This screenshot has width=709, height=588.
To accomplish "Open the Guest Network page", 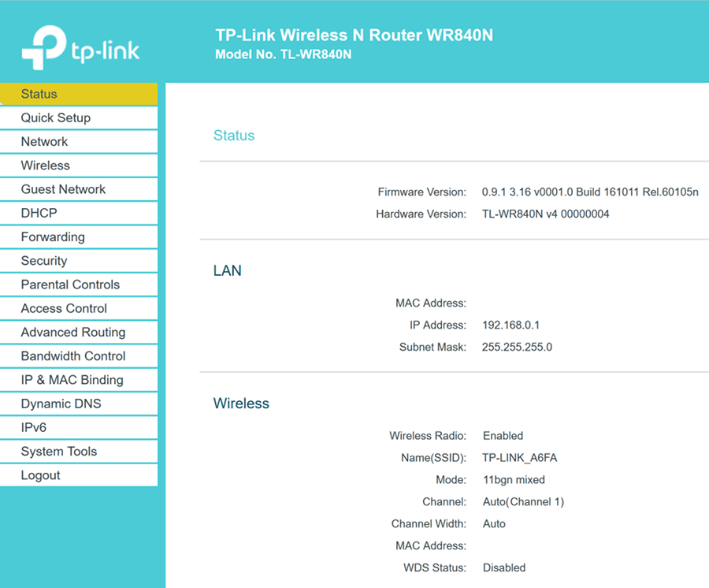I will (x=79, y=189).
